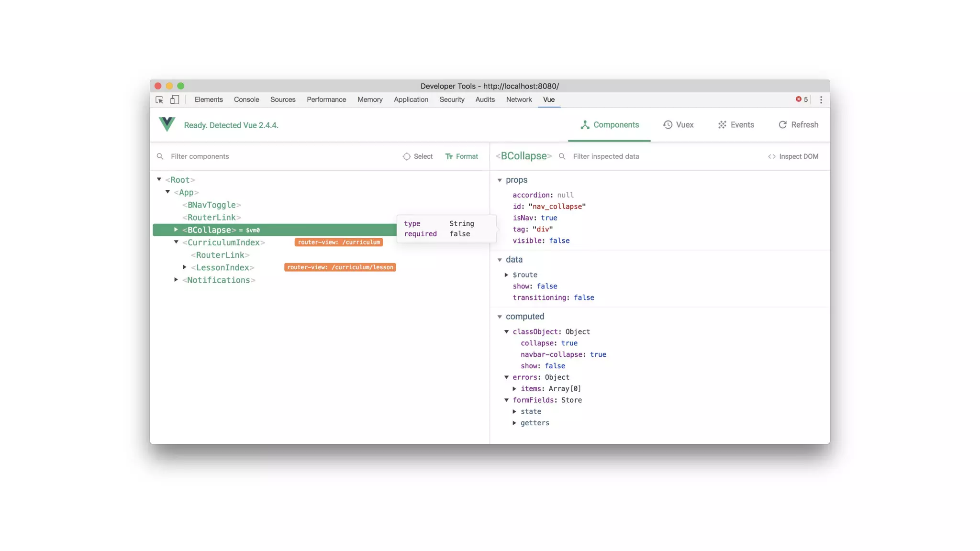Screen dimensions: 980x551
Task: Expand the $route data entry
Action: (x=506, y=275)
